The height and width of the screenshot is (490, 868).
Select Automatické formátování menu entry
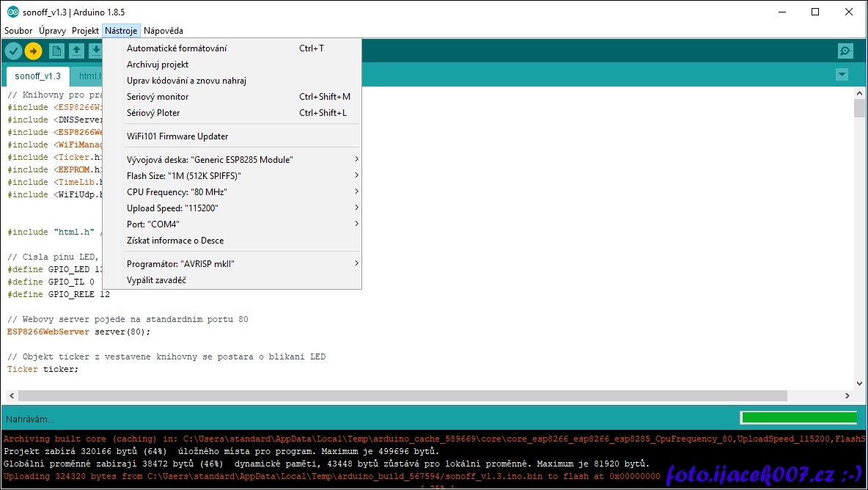pos(177,48)
